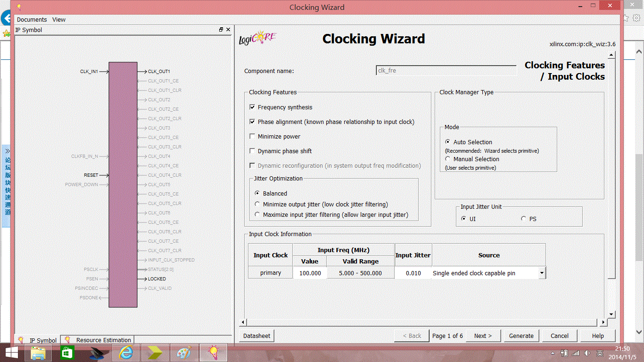The image size is (644, 362).
Task: Switch to Resource Estimation tab
Action: pyautogui.click(x=98, y=340)
